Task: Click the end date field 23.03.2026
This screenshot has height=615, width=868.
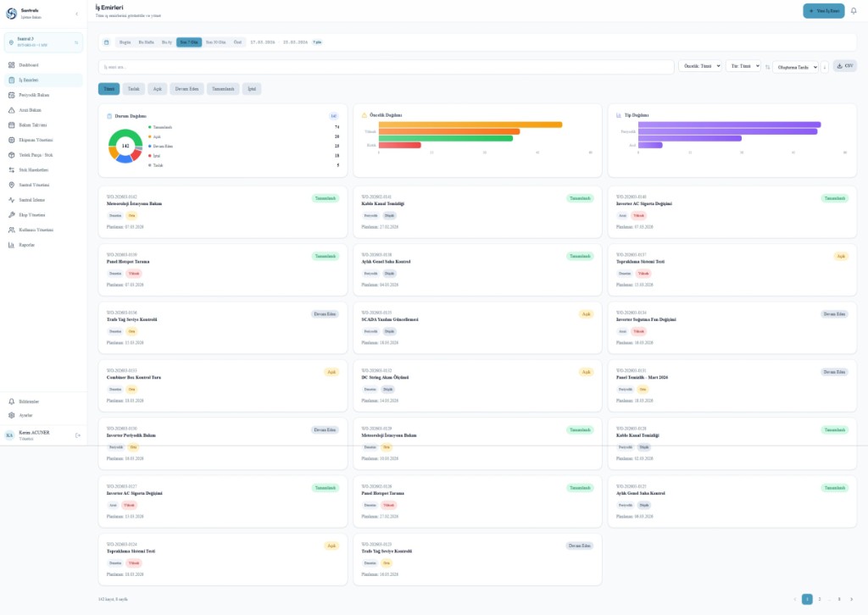Action: [x=295, y=42]
